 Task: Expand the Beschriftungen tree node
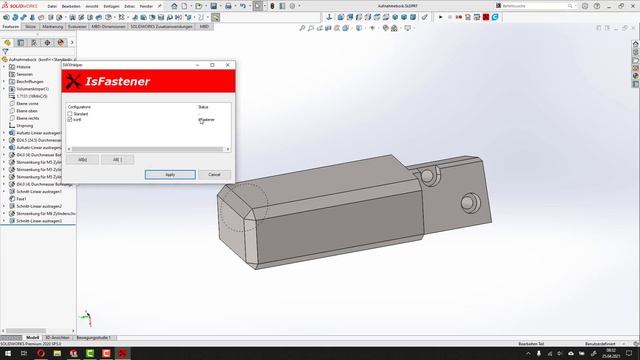(x=4, y=81)
